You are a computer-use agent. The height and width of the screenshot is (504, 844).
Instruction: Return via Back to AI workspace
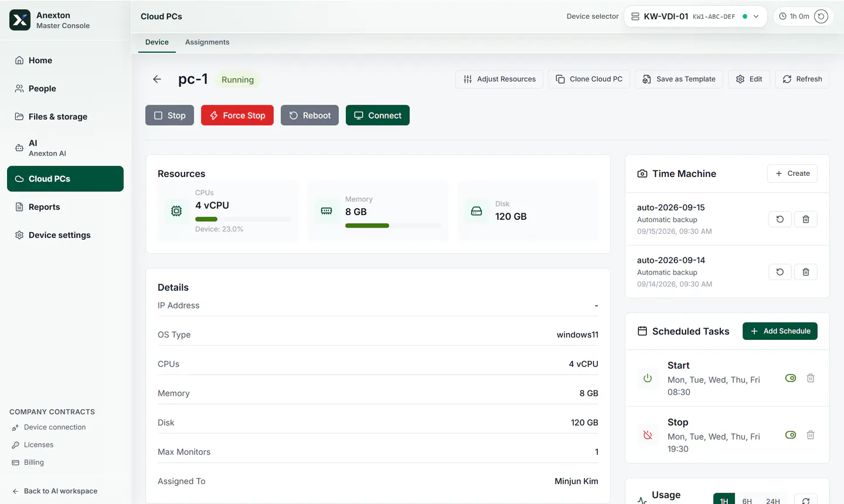[55, 491]
